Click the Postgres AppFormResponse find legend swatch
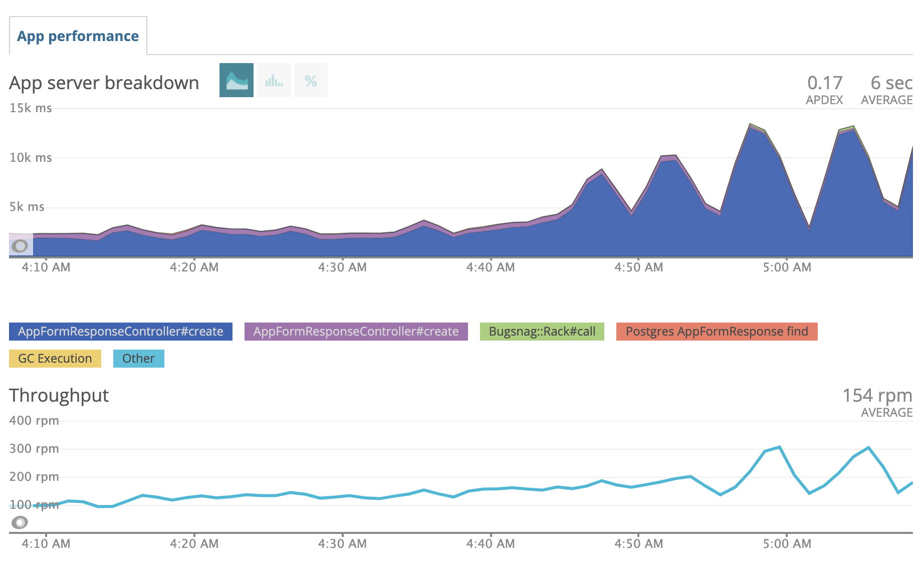The width and height of the screenshot is (924, 585). pos(717,332)
